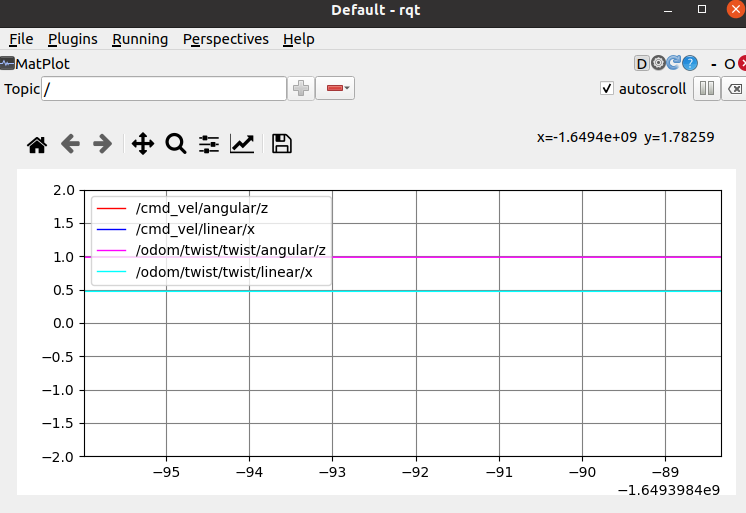Clear the plot data
Image resolution: width=746 pixels, height=513 pixels.
(735, 88)
